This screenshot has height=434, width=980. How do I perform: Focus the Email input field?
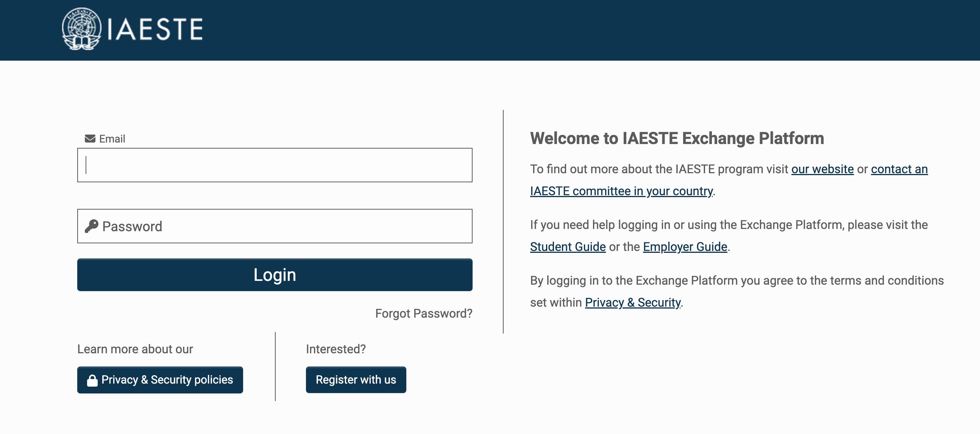coord(275,165)
